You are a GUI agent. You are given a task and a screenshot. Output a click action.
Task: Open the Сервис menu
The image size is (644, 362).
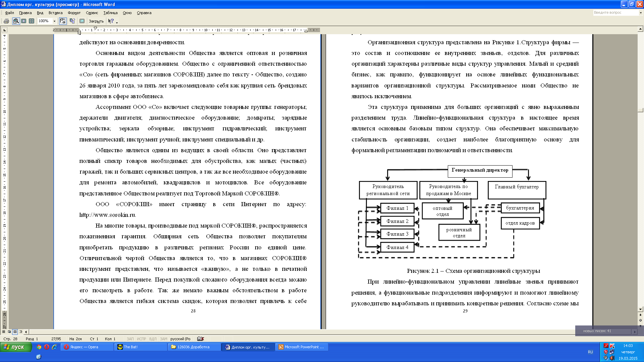pyautogui.click(x=92, y=13)
